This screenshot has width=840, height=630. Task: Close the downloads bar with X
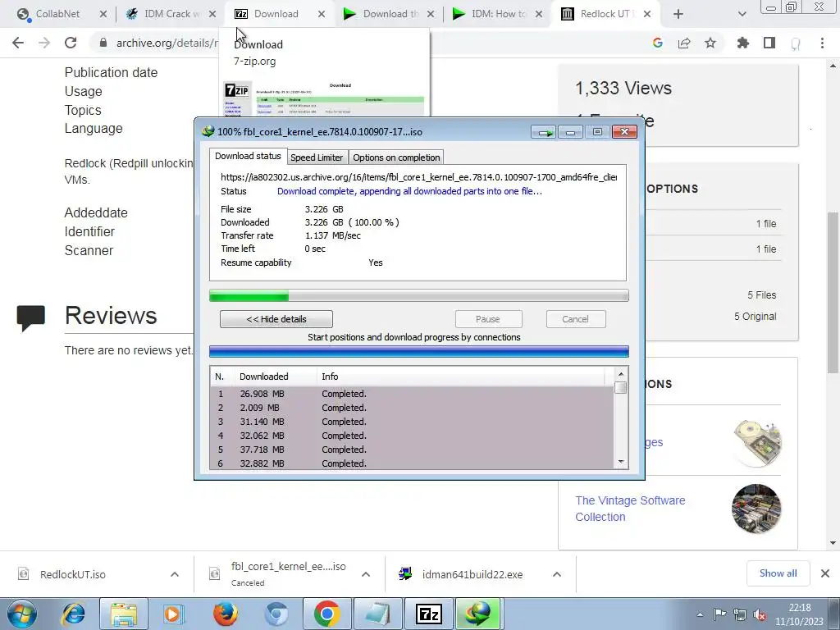[x=825, y=573]
